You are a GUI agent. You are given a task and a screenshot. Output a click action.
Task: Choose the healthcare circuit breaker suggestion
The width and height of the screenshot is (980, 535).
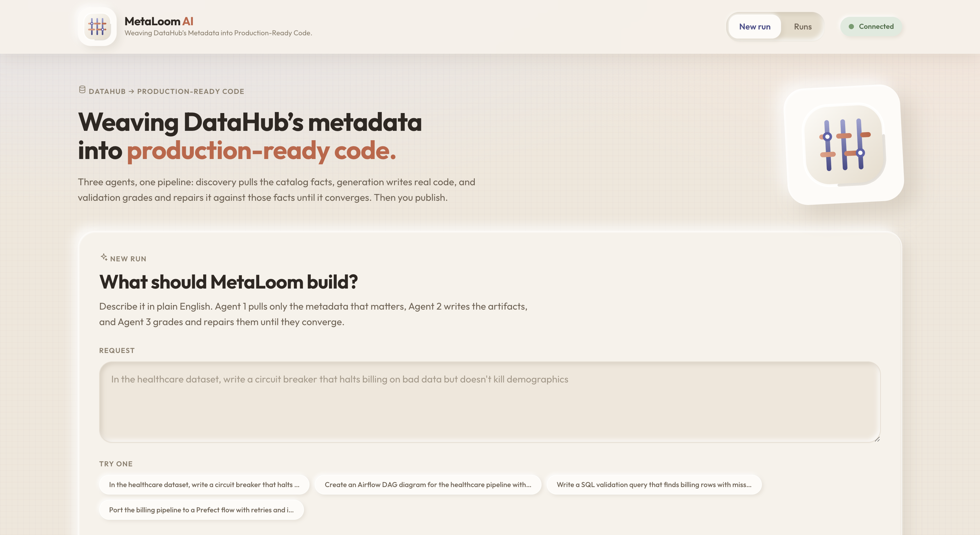204,484
